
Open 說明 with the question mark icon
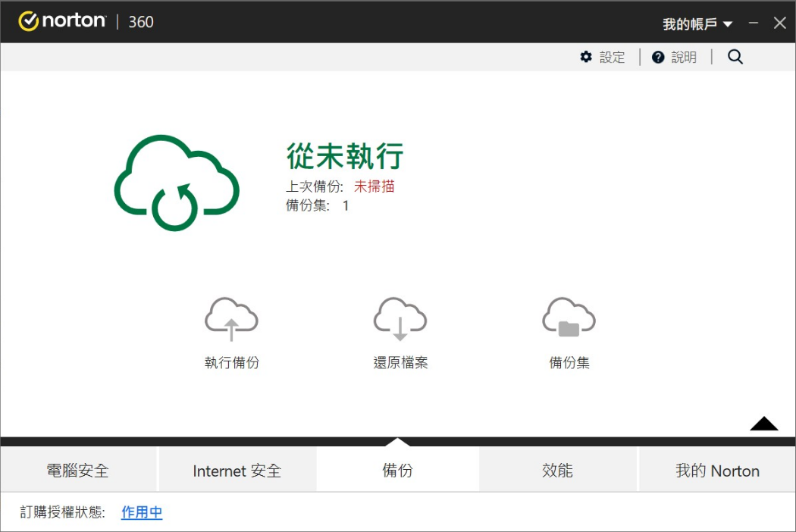pyautogui.click(x=674, y=57)
